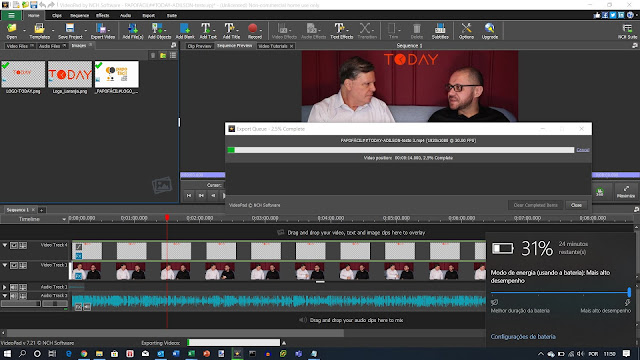Screen dimensions: 640x360
Task: Click the Subtitles toolbar icon
Action: (x=440, y=28)
